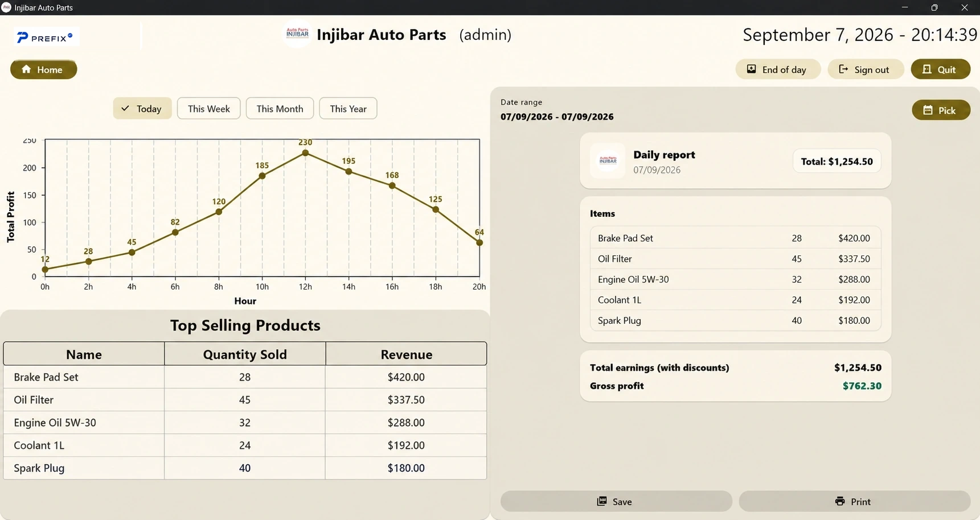Image resolution: width=980 pixels, height=520 pixels.
Task: Quit the application
Action: (940, 69)
